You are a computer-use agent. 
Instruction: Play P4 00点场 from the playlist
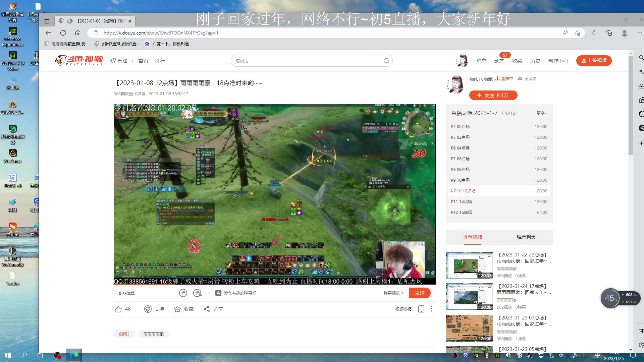(499, 127)
